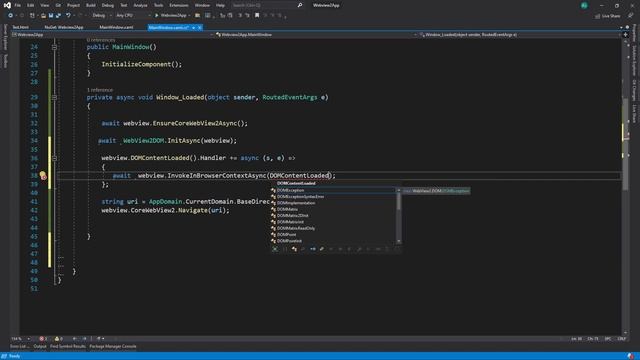Viewport: 640px width, 360px height.
Task: Click the open file folder icon
Action: click(x=43, y=16)
